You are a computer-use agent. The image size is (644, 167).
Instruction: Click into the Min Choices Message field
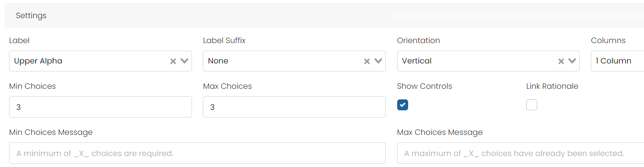197,153
